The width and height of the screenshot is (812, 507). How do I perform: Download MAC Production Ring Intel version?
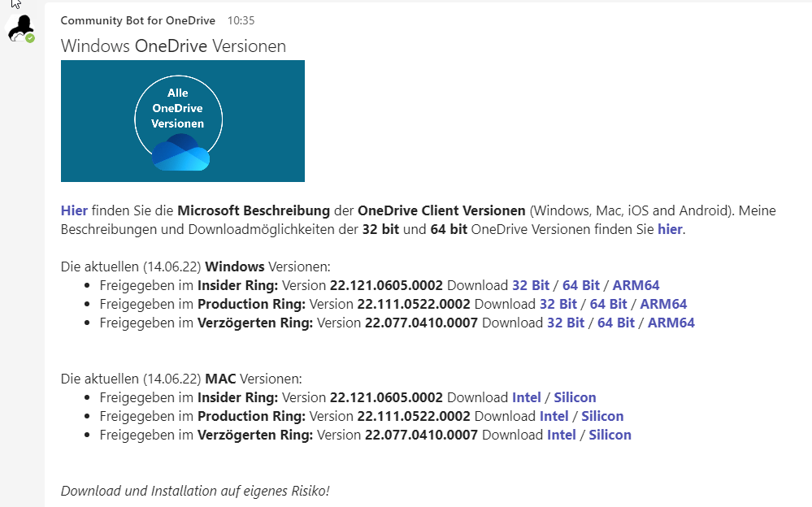coord(554,416)
